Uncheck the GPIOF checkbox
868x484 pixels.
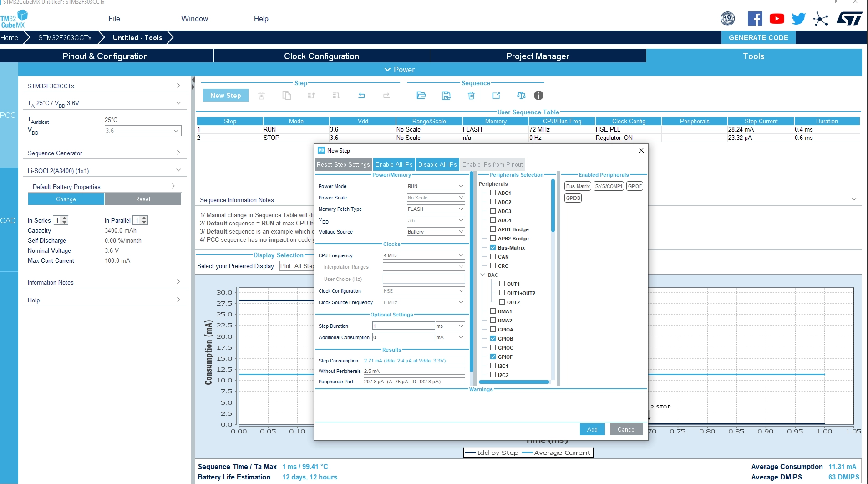[x=493, y=357]
